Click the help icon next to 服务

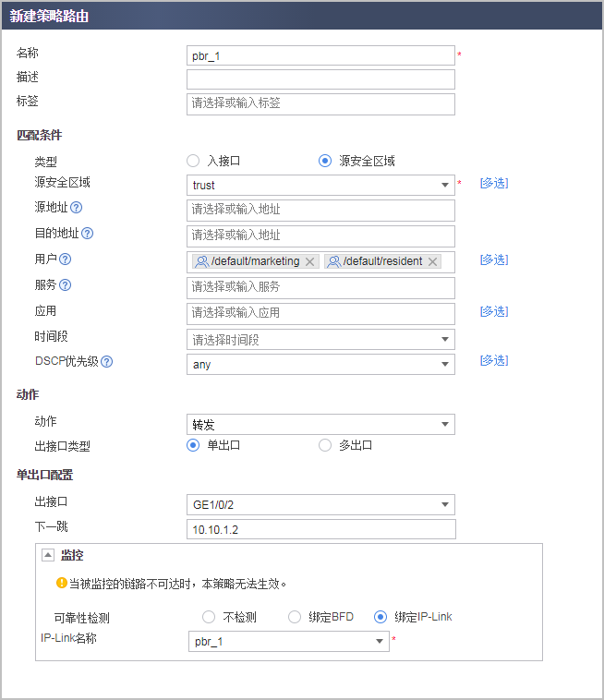tap(66, 285)
